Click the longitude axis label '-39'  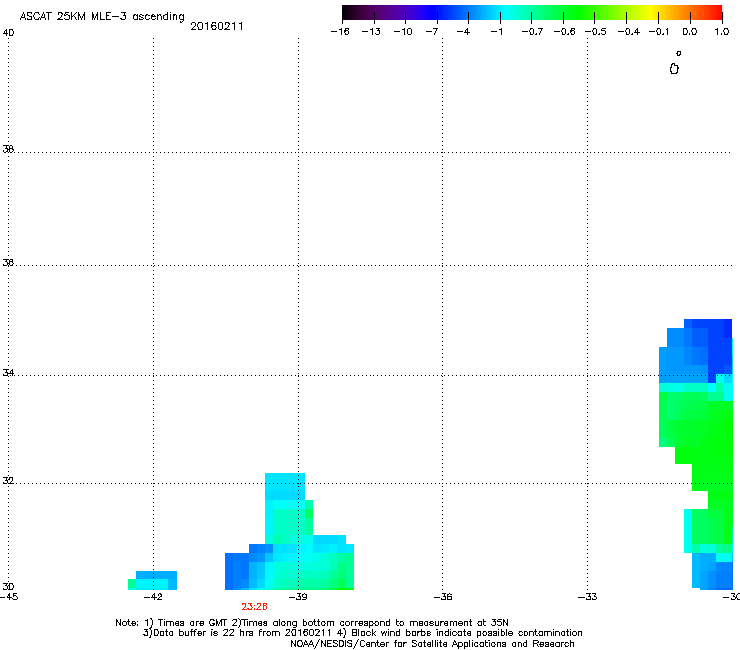click(298, 597)
